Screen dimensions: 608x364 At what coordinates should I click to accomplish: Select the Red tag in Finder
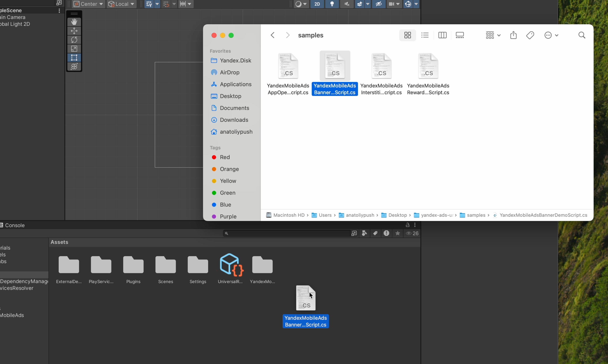[221, 157]
